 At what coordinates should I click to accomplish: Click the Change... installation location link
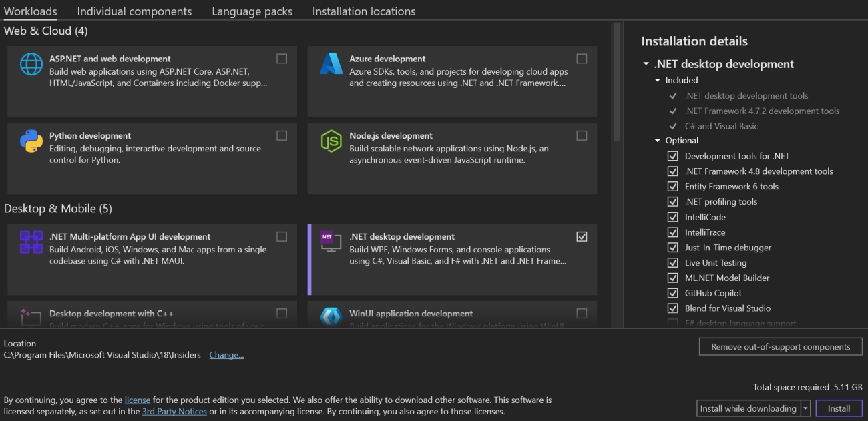[x=226, y=355]
